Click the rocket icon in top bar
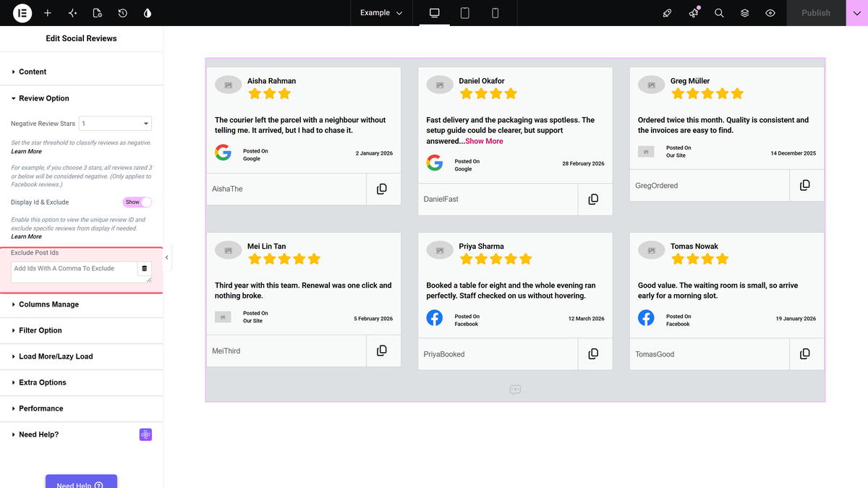Image resolution: width=868 pixels, height=488 pixels. [x=668, y=13]
